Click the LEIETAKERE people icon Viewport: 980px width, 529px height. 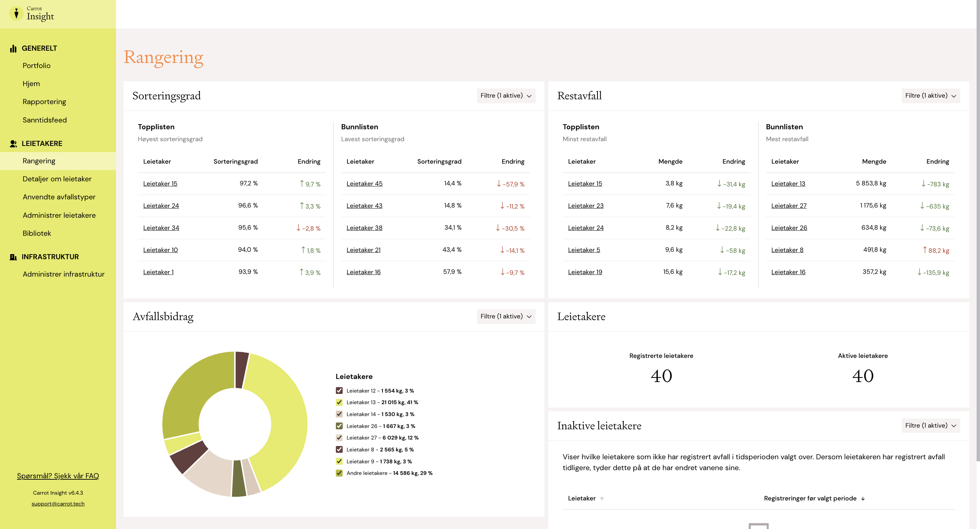[x=13, y=143]
